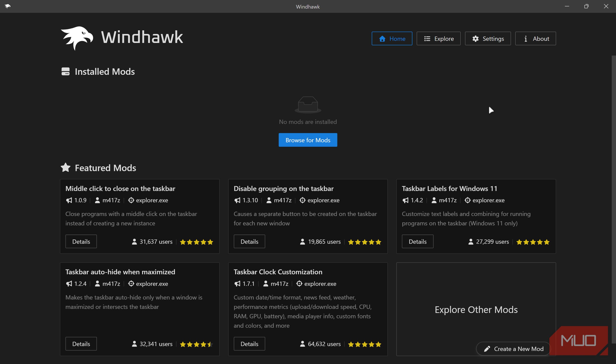Open the About tab
The height and width of the screenshot is (364, 616).
click(535, 38)
